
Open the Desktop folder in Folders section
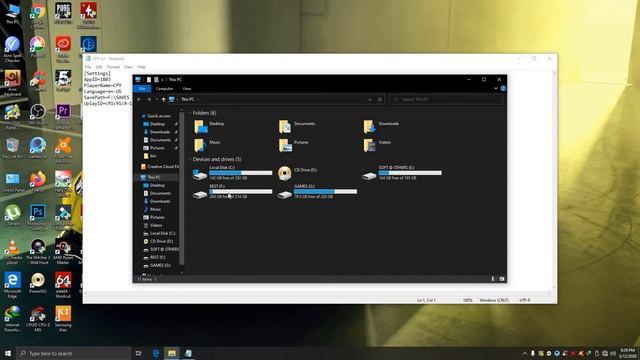click(209, 126)
